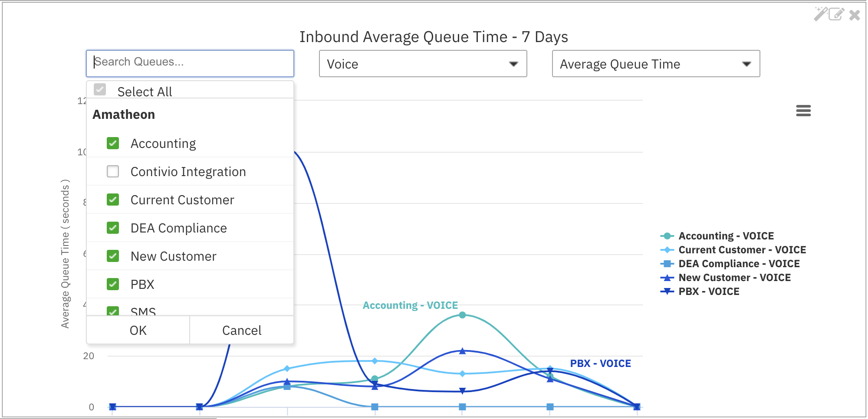Click PBX - VOICE legend inverted triangle marker
This screenshot has width=868, height=419.
(x=667, y=291)
